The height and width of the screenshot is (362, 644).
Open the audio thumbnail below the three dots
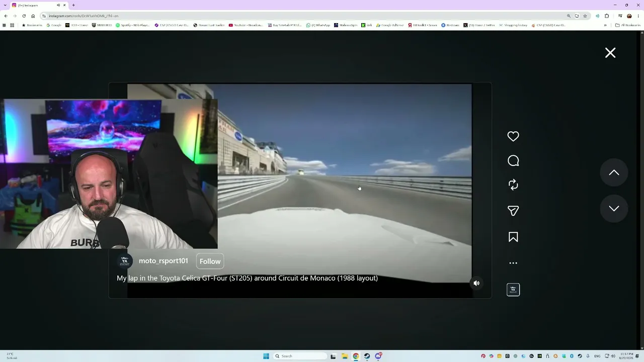pyautogui.click(x=513, y=290)
